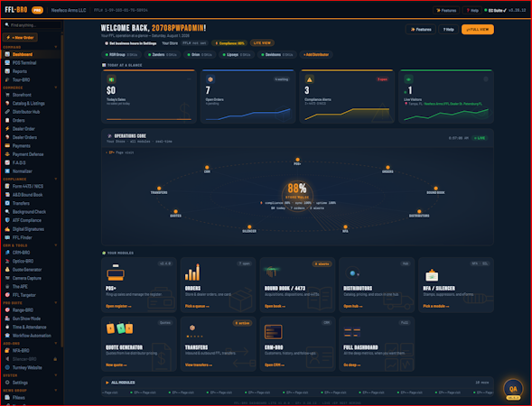Expand the ALL MODULES disclosure triangle
This screenshot has height=406, width=532.
tap(107, 383)
